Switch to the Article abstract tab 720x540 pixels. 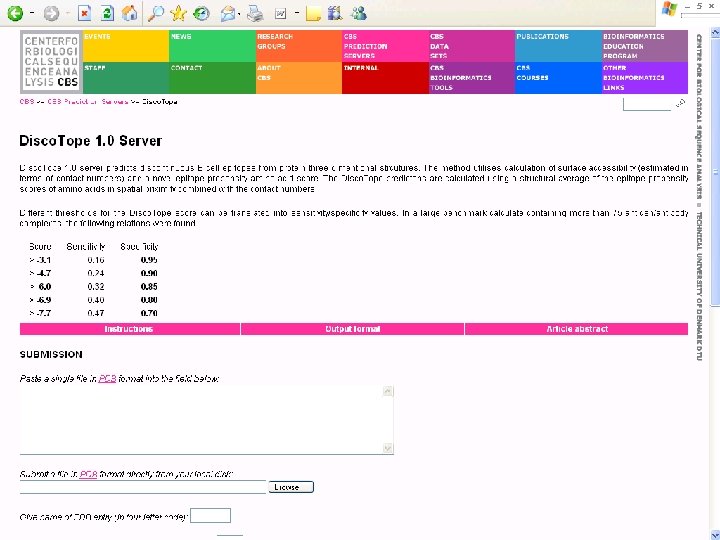point(577,329)
